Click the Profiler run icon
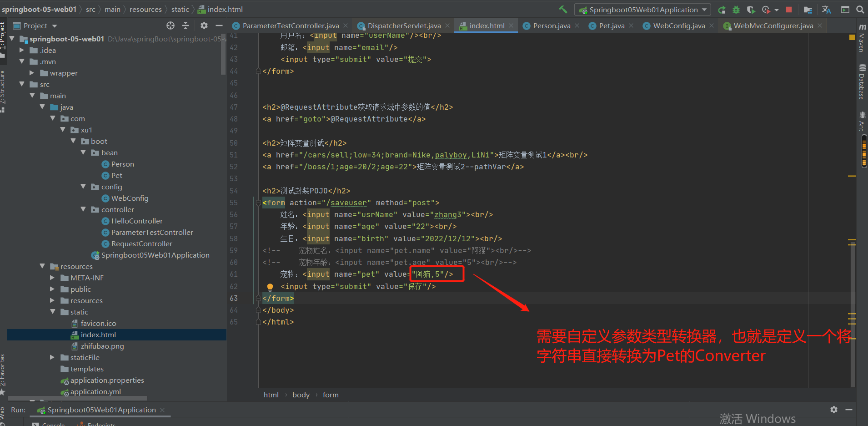 pyautogui.click(x=766, y=10)
